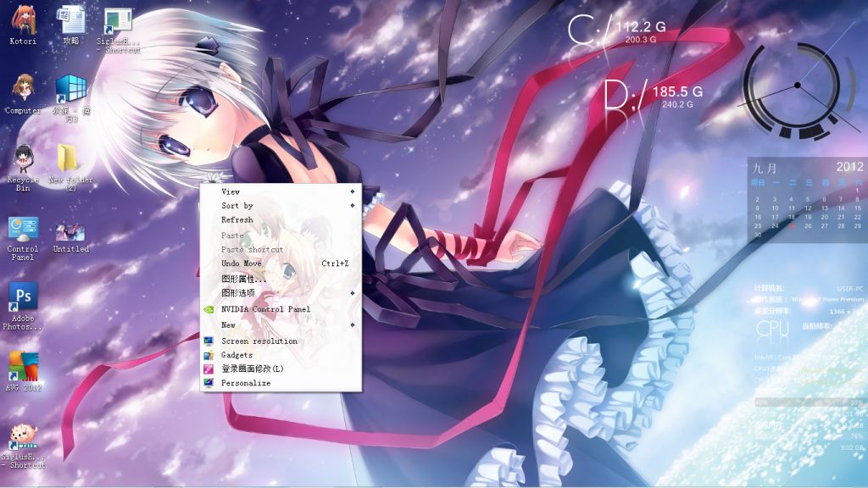Choose Personalize from the context menu
The width and height of the screenshot is (868, 488).
click(246, 383)
